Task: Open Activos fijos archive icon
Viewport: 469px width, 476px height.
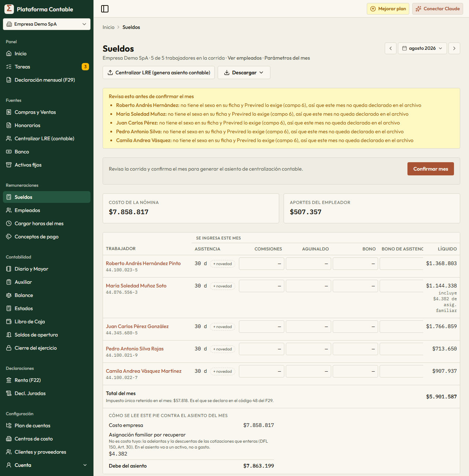Action: point(9,165)
